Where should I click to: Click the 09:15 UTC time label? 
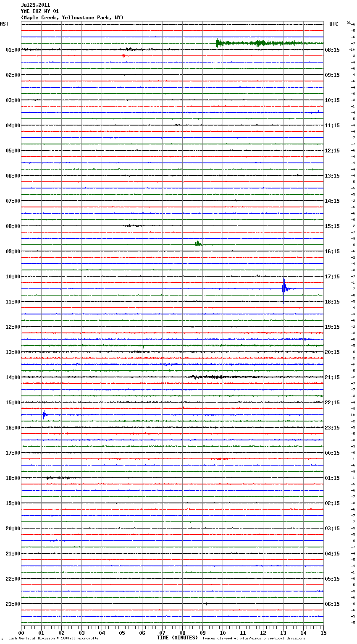point(332,75)
